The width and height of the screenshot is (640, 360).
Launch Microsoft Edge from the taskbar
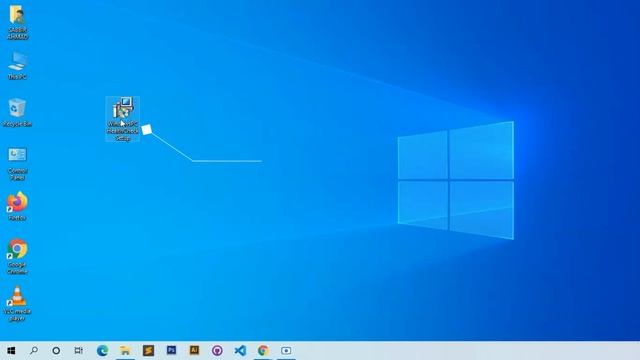pos(102,351)
